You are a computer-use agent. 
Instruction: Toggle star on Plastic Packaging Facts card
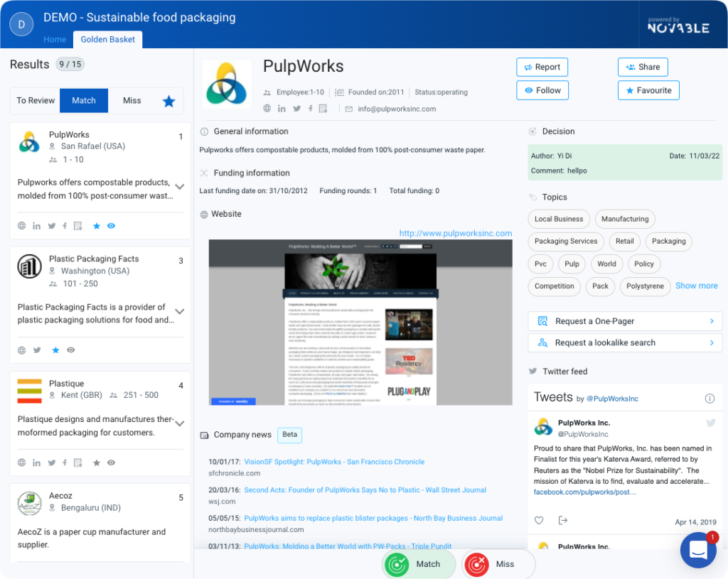click(x=55, y=350)
